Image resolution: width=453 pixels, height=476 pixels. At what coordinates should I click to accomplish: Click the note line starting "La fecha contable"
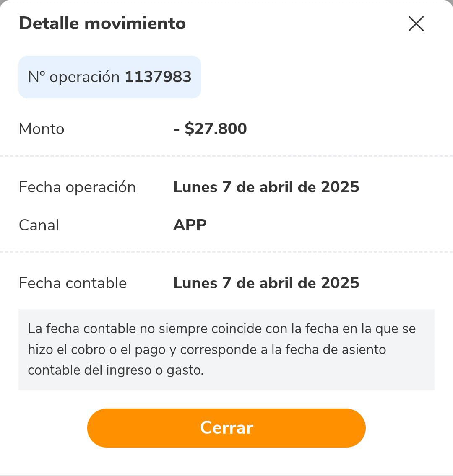[x=221, y=329]
